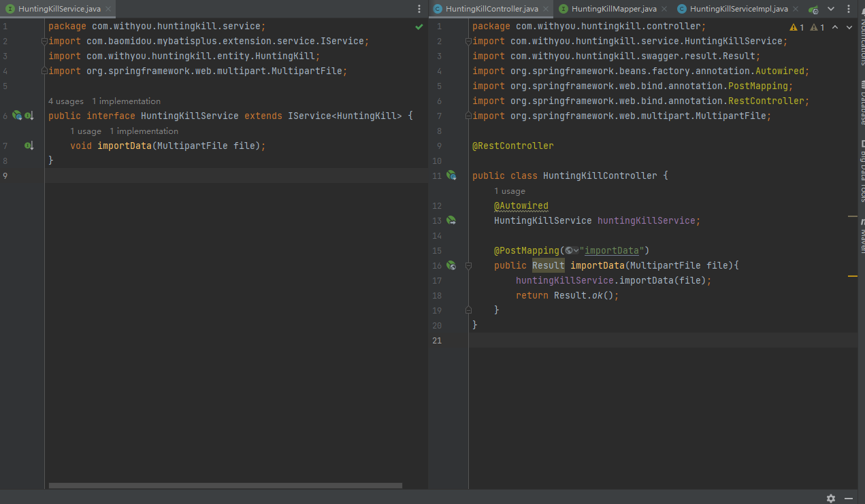Fold importData method at line 16
Image resolution: width=865 pixels, height=504 pixels.
468,265
